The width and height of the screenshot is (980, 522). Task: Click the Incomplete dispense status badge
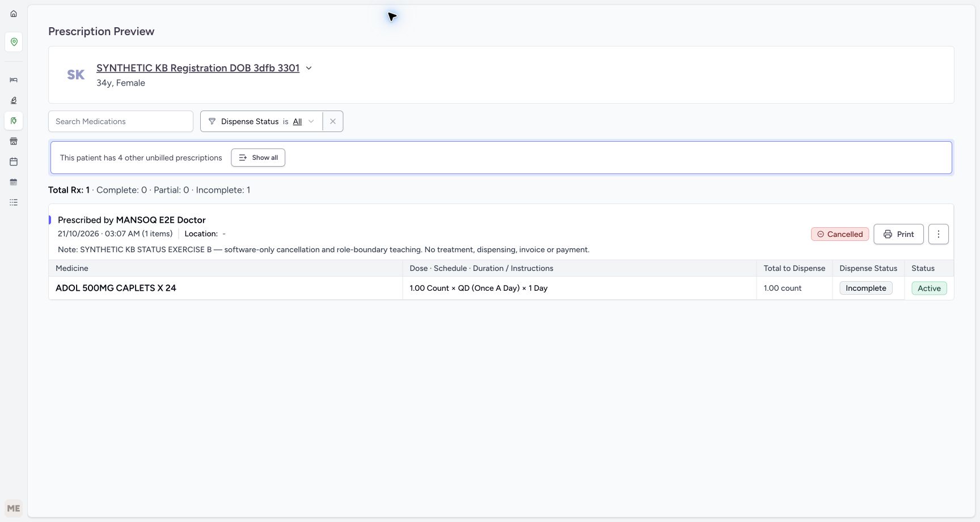[x=866, y=288]
